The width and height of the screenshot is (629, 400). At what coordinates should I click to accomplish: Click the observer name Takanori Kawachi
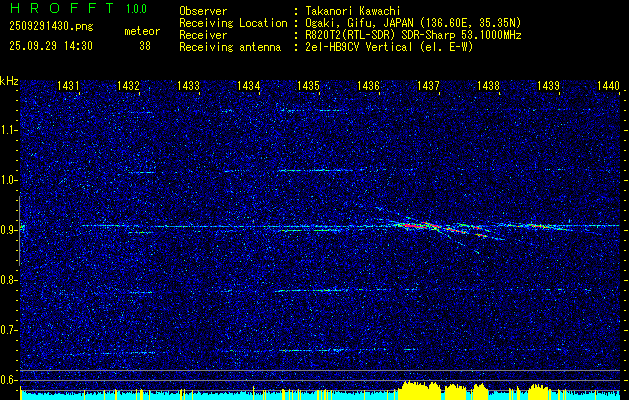coord(352,11)
